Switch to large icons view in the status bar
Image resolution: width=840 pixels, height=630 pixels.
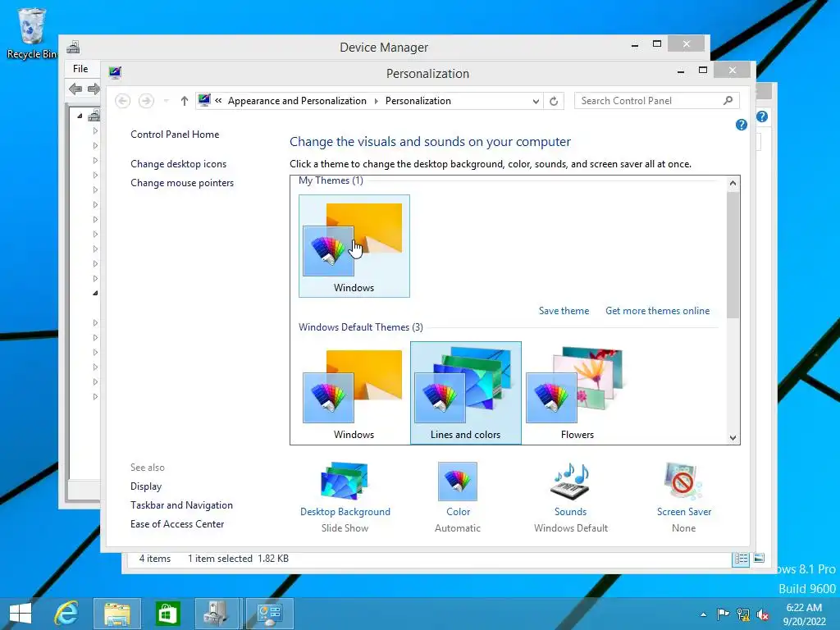coord(759,558)
